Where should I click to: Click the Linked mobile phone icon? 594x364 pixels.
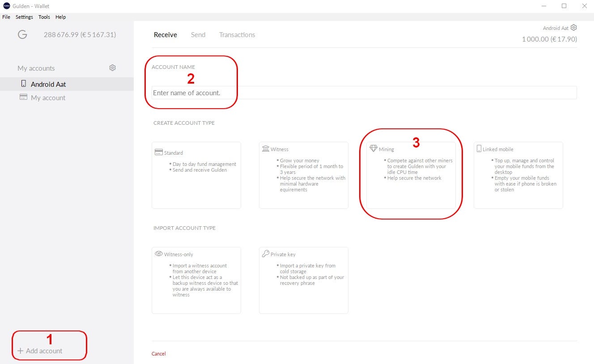point(479,148)
